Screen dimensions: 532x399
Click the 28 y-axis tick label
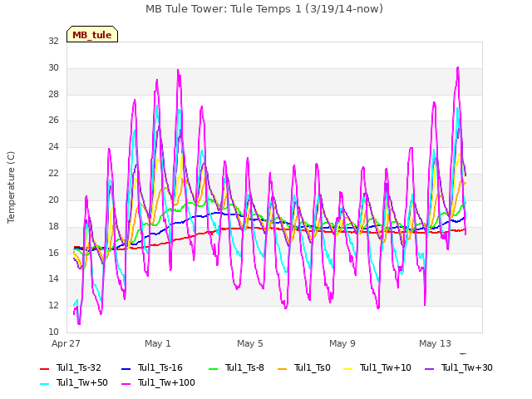coord(53,94)
